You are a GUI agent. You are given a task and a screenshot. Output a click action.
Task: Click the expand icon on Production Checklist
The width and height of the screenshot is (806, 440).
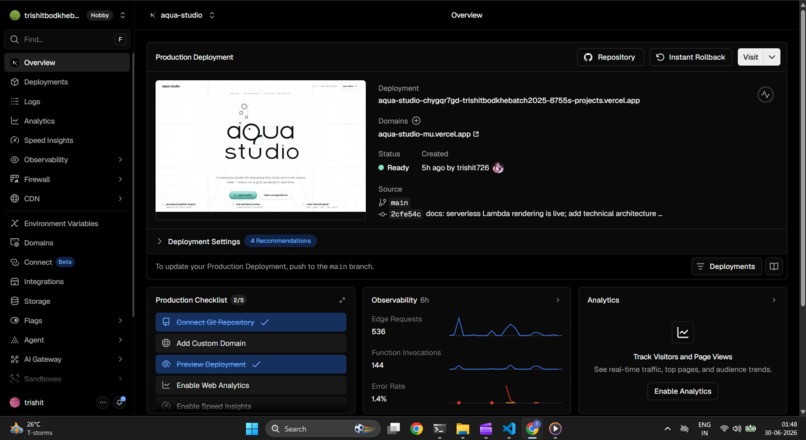pyautogui.click(x=342, y=300)
